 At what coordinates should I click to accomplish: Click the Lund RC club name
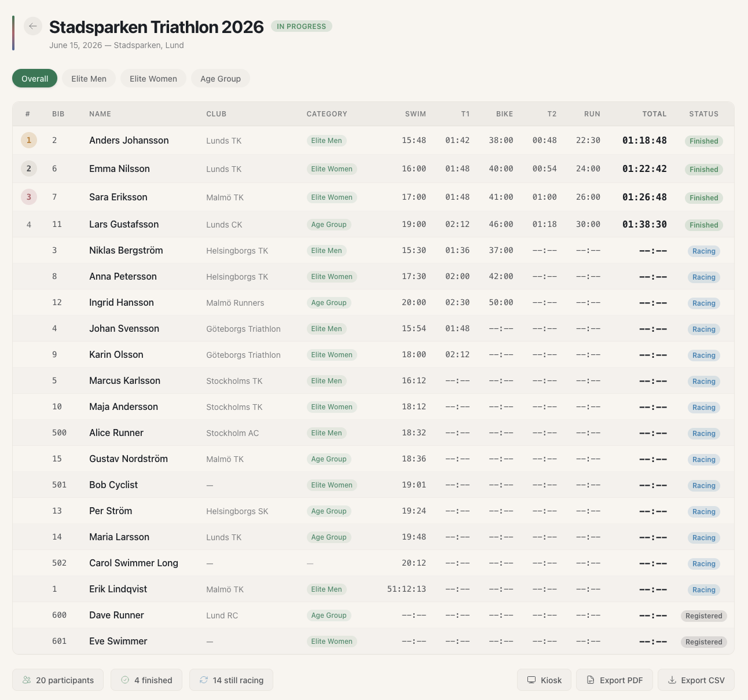click(x=222, y=615)
